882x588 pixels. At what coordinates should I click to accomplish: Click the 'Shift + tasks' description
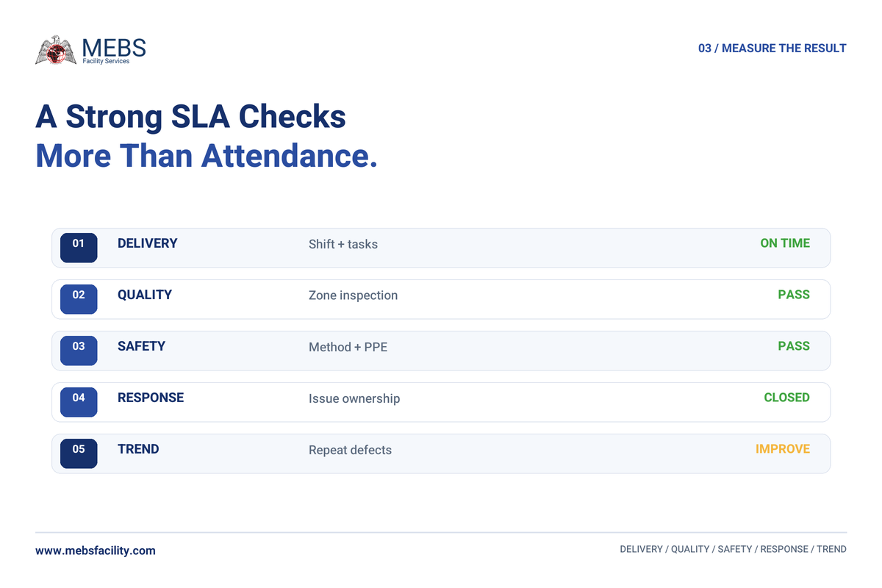click(x=343, y=244)
